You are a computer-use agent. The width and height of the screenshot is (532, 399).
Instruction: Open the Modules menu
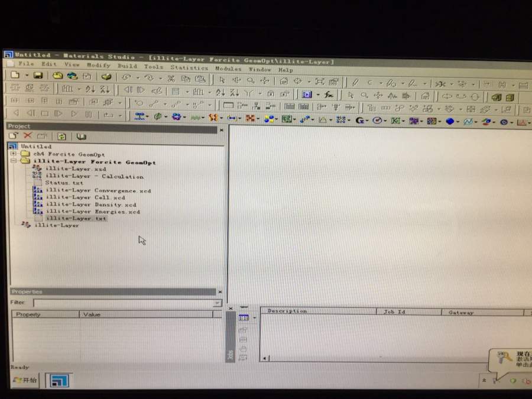click(x=228, y=69)
